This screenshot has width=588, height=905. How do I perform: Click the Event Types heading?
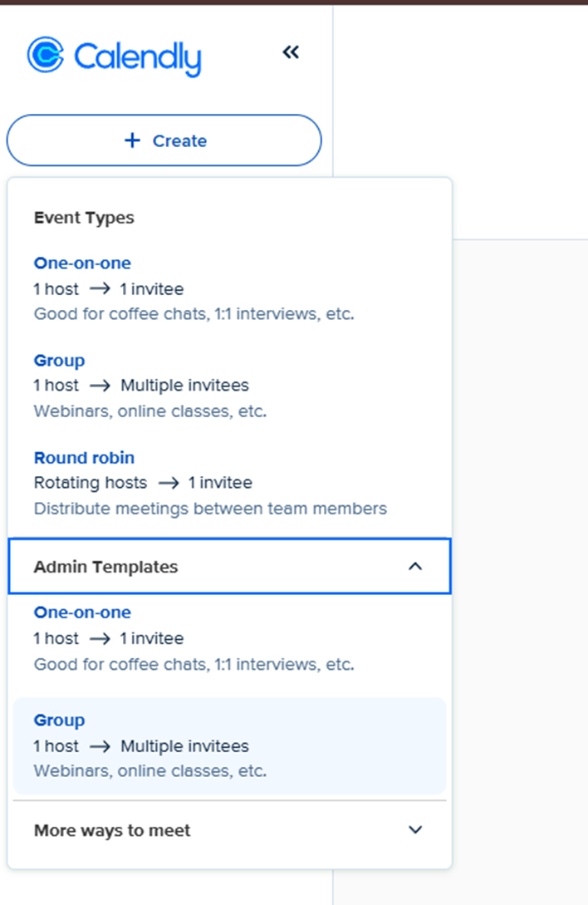click(84, 218)
